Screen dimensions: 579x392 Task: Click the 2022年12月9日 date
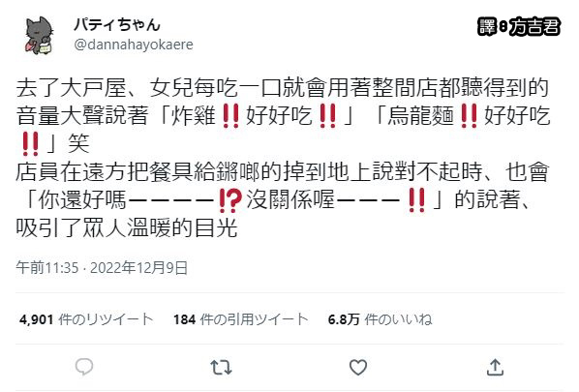(138, 267)
